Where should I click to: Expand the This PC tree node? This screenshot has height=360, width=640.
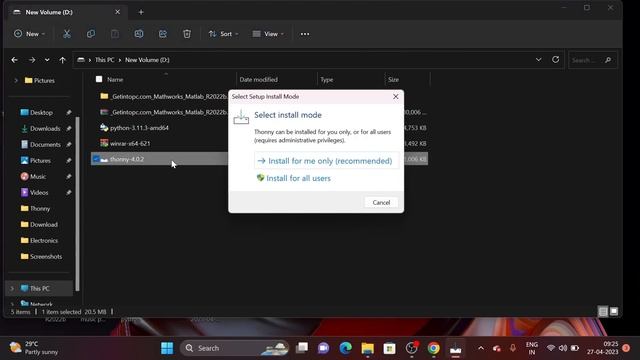[x=12, y=289]
